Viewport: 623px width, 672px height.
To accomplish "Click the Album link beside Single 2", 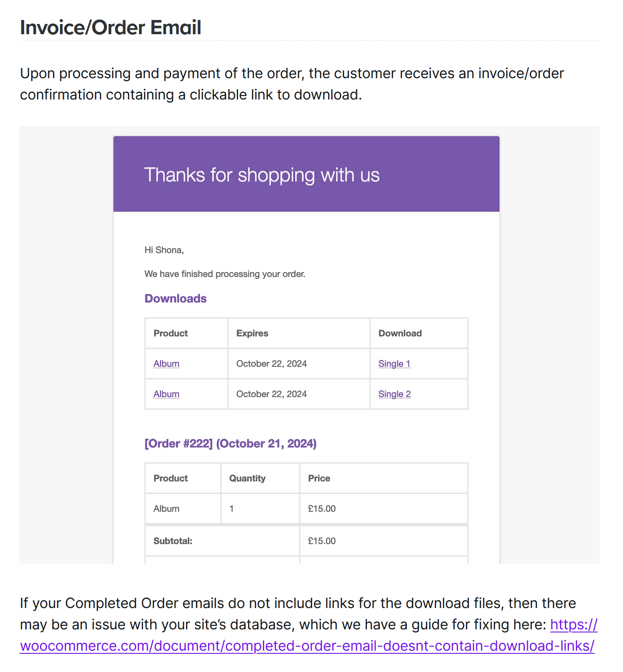I will point(167,394).
